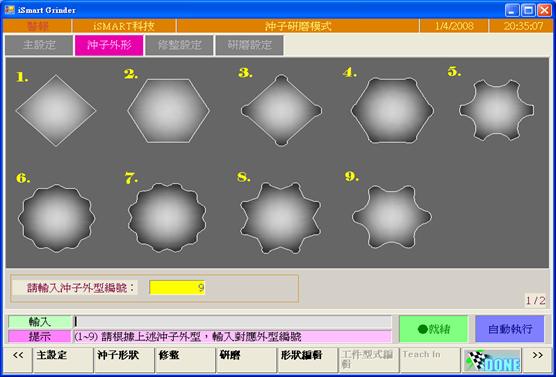Switch to the 主設定 tab
The image size is (556, 377).
point(39,45)
